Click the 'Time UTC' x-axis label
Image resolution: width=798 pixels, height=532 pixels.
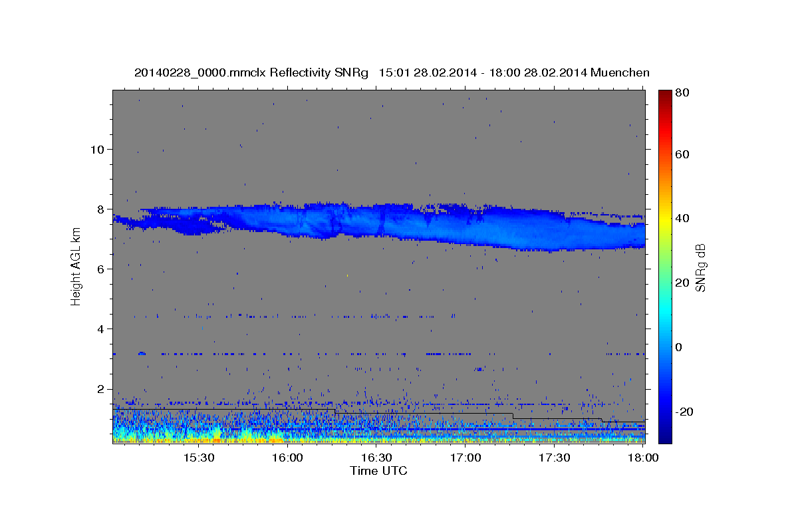[378, 471]
